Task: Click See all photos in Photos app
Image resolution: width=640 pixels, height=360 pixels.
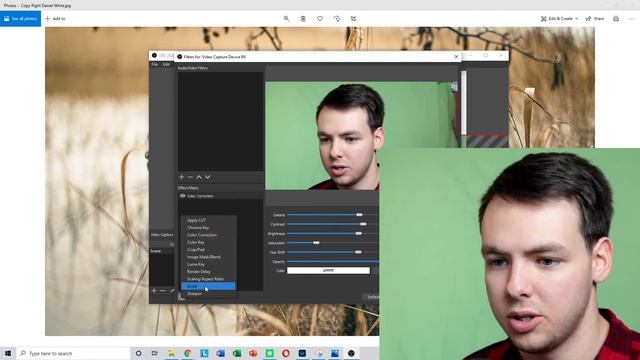Action: 20,19
